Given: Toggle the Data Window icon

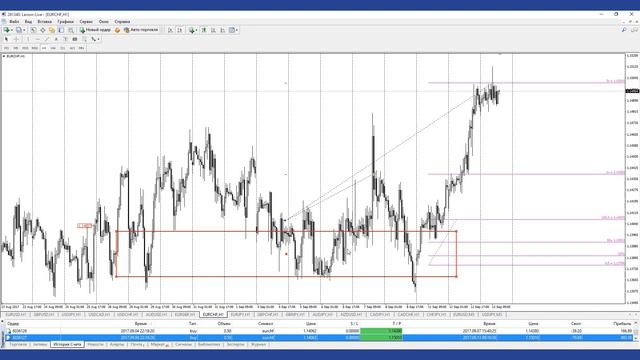Looking at the screenshot, I should pyautogui.click(x=42, y=30).
